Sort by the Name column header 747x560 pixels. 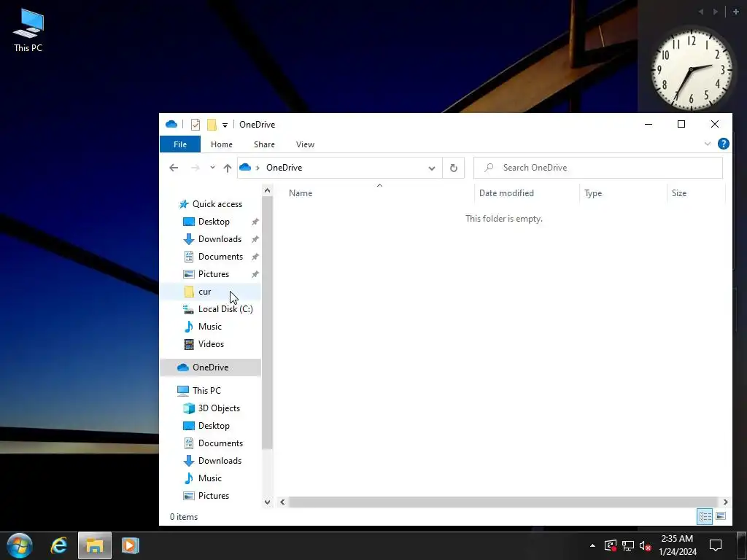point(301,192)
